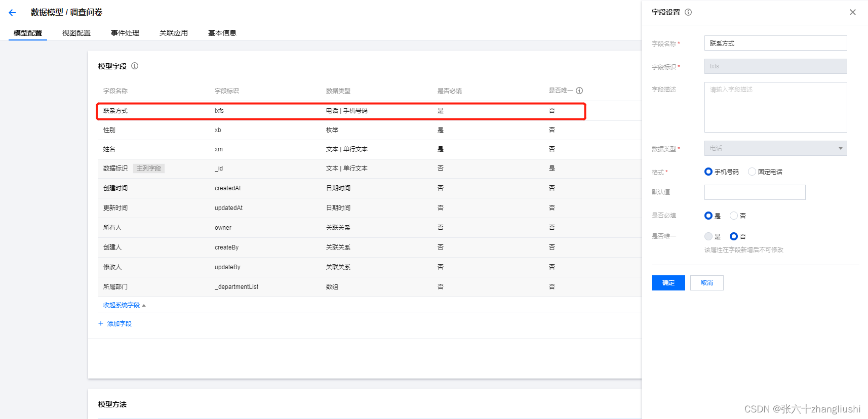Open the 数据类型 dropdown
The image size is (868, 419).
(775, 148)
